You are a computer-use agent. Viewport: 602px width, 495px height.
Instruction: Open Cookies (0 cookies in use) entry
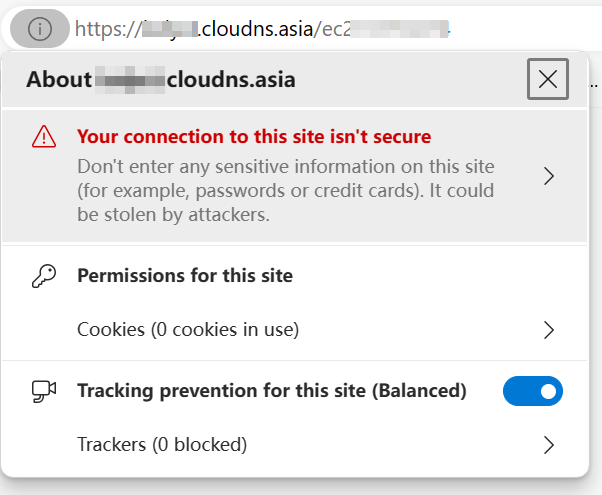(x=188, y=329)
